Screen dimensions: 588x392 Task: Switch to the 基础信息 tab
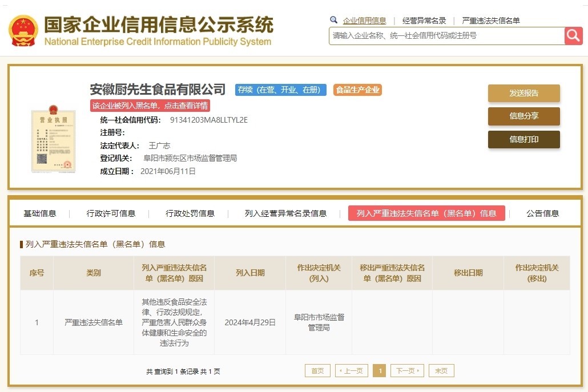(40, 213)
